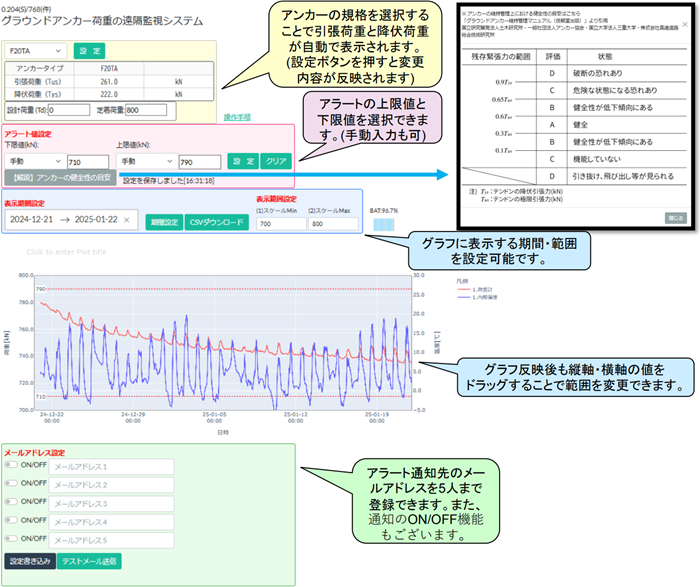Click the anchor soundness guide 【解説】 button

tap(60, 178)
